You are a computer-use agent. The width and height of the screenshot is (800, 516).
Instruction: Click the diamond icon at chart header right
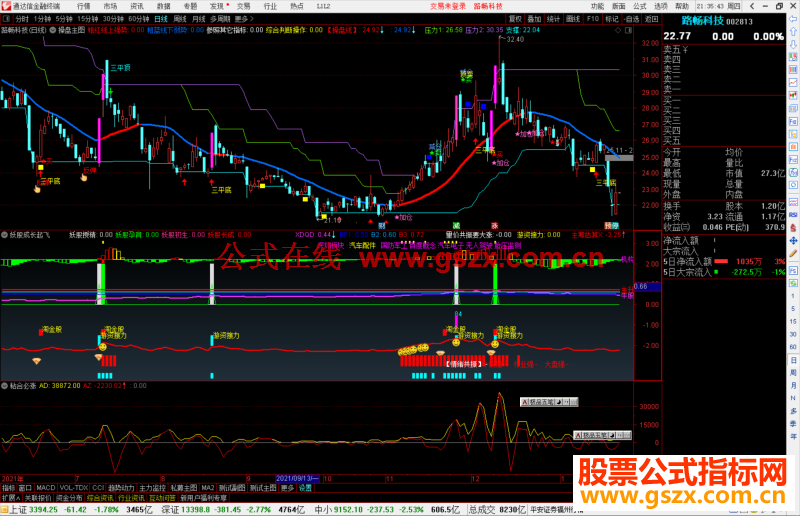(618, 31)
